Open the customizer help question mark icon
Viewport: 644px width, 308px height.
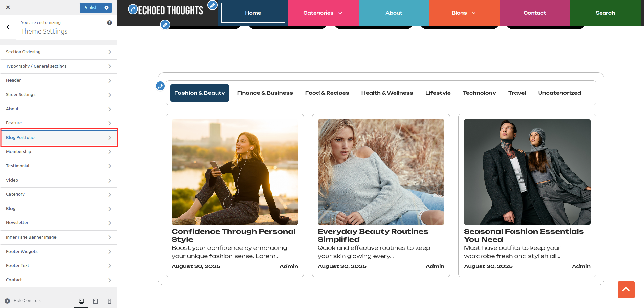(109, 23)
